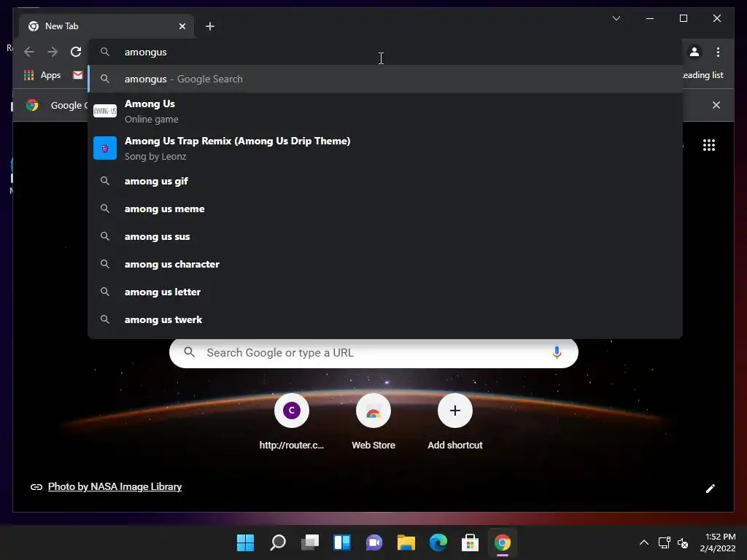
Task: Select the New Tab tab
Action: (x=107, y=26)
